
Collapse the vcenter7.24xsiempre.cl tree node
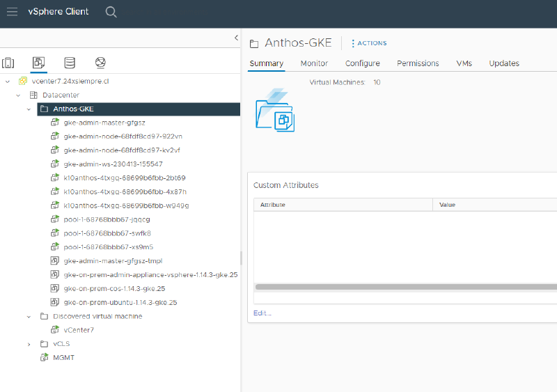[8, 81]
